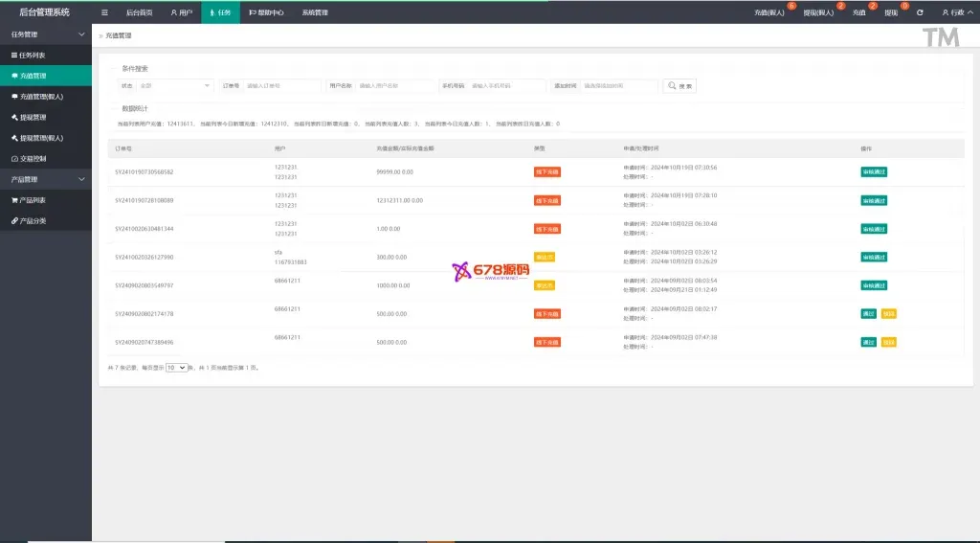Click yellow reject button on order SY2409020802174178
This screenshot has height=543, width=980.
[889, 314]
